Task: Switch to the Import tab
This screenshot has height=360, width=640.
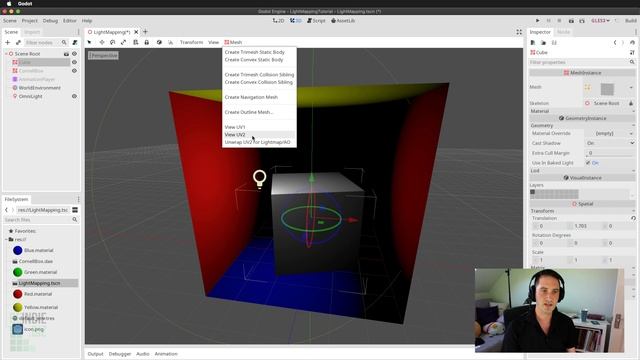Action: coord(32,32)
